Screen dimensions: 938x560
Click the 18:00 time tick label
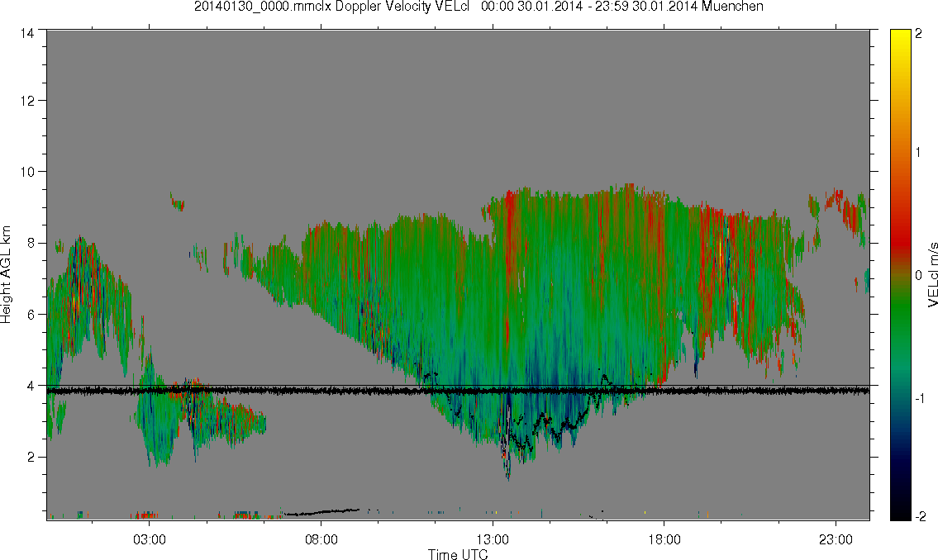point(664,539)
